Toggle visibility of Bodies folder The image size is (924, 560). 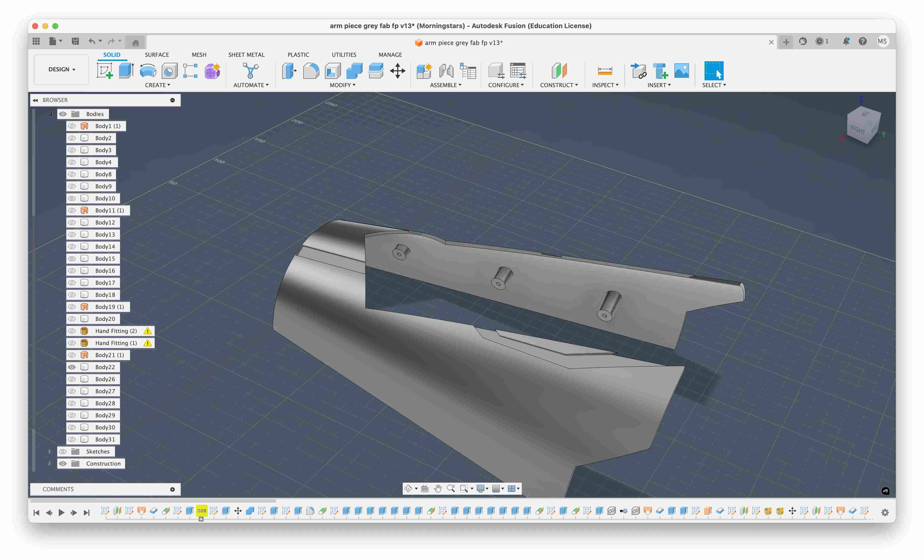63,114
